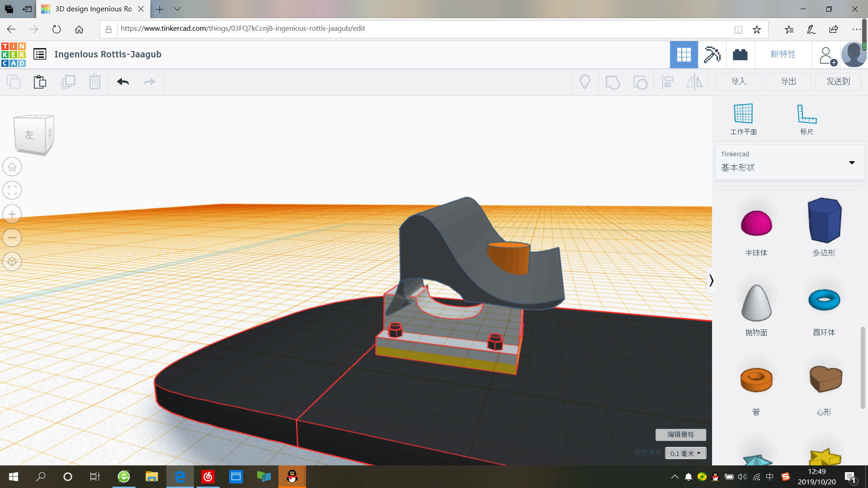
Task: Select the 3D design Ingenious tab
Action: [93, 9]
